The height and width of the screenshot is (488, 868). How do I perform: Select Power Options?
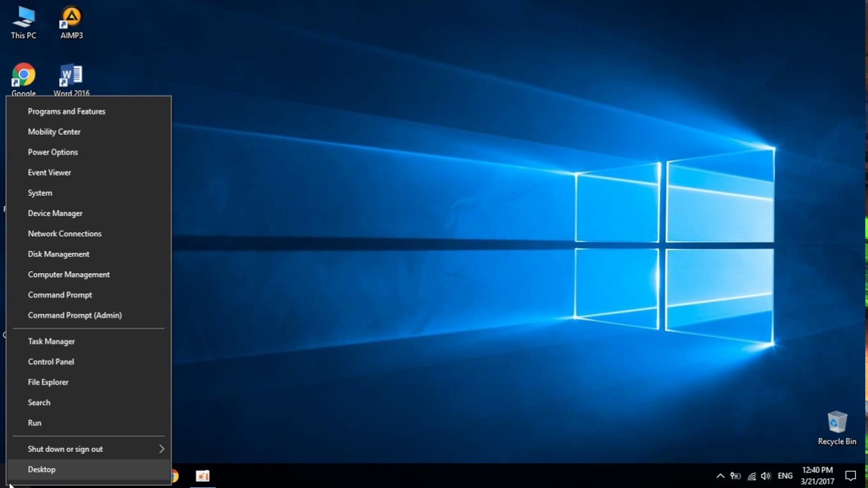pos(88,152)
